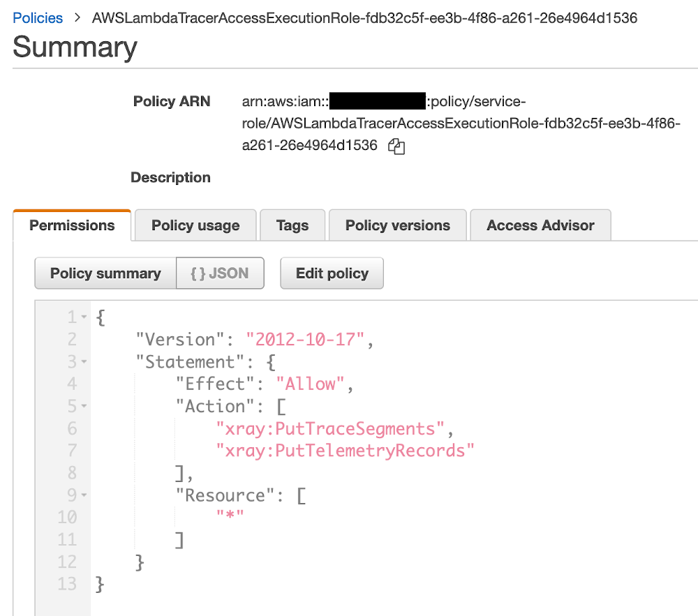
Task: Switch to the JSON view
Action: [x=220, y=273]
